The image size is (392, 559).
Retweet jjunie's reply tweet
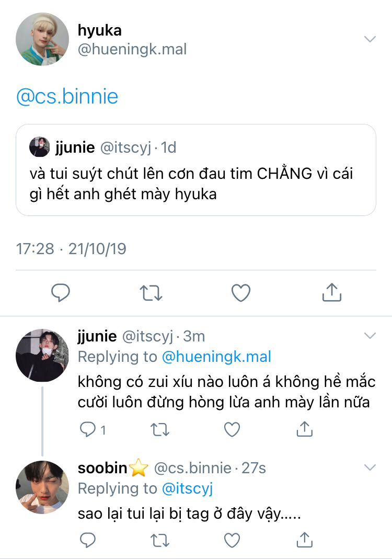[159, 430]
